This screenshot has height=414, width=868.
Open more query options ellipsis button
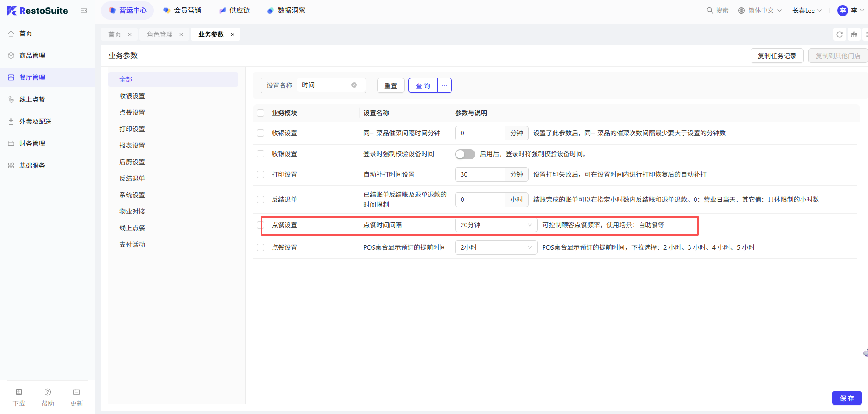445,85
